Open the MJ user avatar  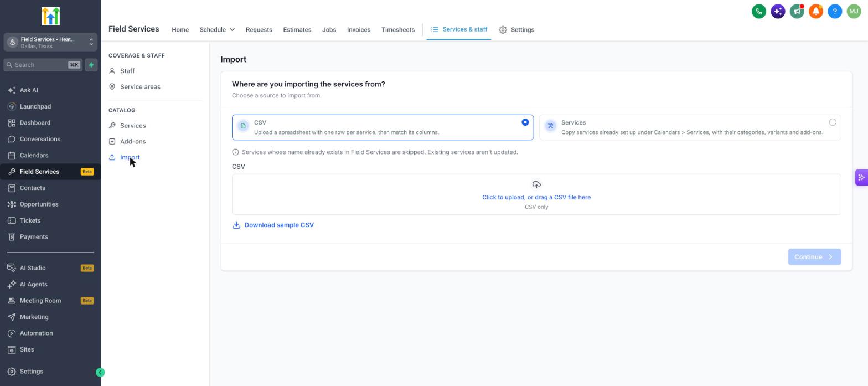[x=854, y=11]
